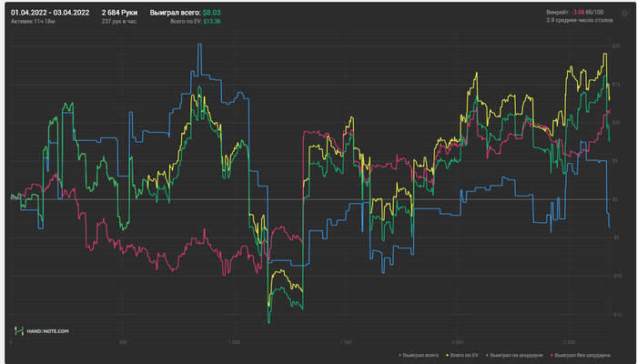Click "Всего по EV: $13.36" header value
The image size is (637, 364).
coord(196,21)
